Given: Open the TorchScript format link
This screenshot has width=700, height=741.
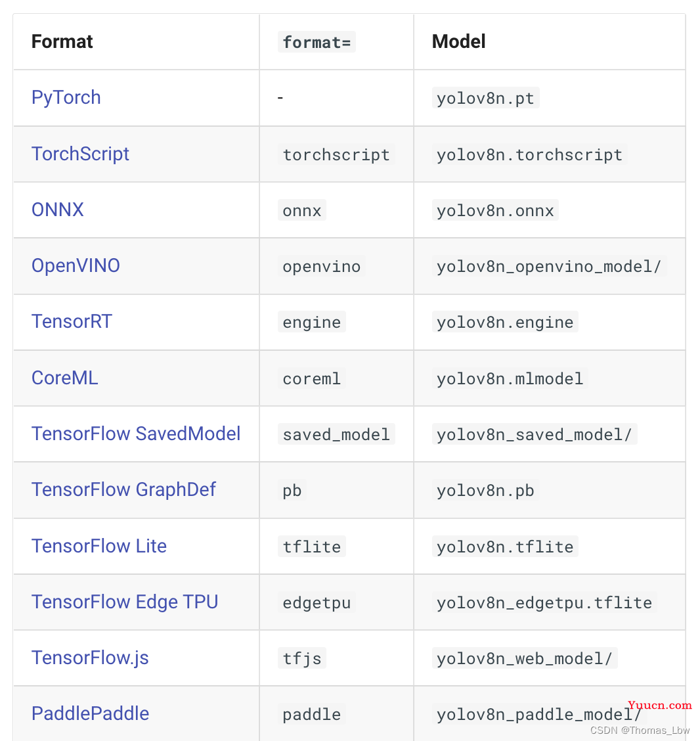Looking at the screenshot, I should click(80, 154).
